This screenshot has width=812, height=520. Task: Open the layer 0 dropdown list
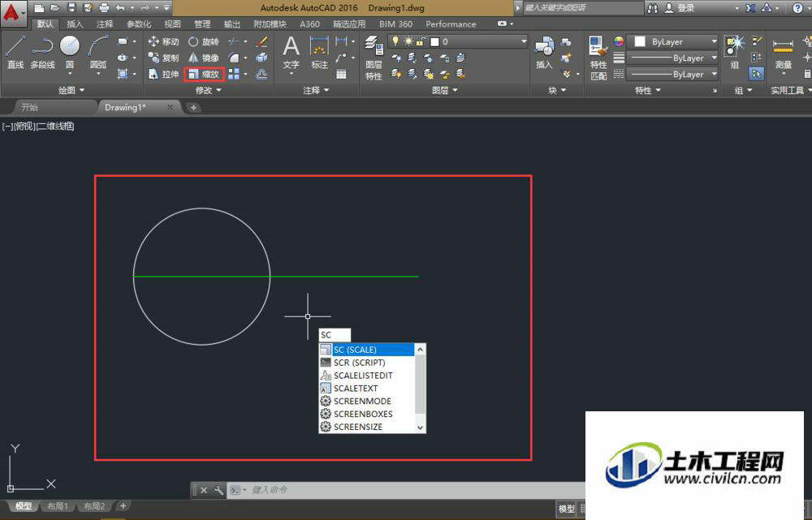click(523, 41)
